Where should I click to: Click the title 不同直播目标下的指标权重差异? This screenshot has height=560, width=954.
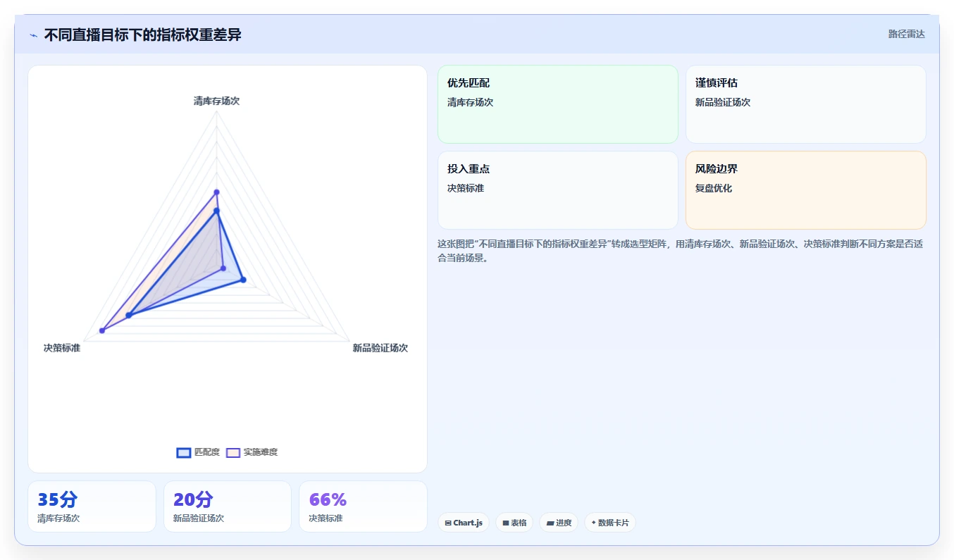[x=142, y=35]
